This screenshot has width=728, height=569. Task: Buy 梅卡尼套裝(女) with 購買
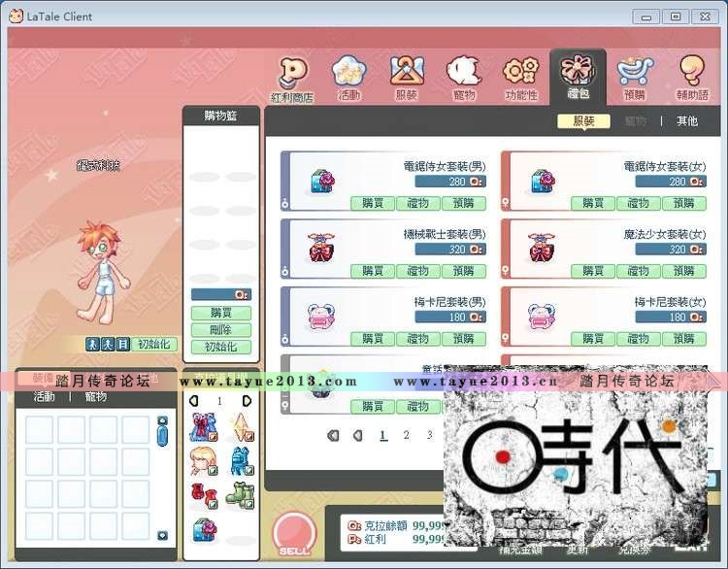click(593, 339)
